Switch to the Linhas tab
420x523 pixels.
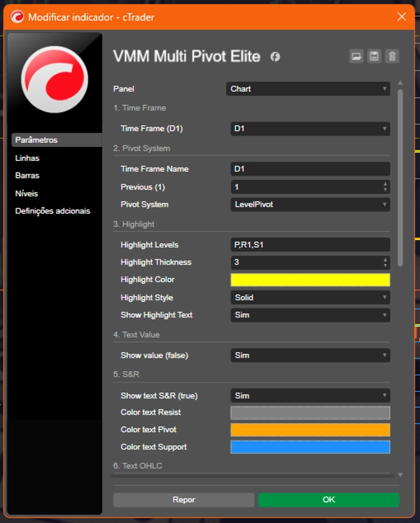pyautogui.click(x=27, y=158)
